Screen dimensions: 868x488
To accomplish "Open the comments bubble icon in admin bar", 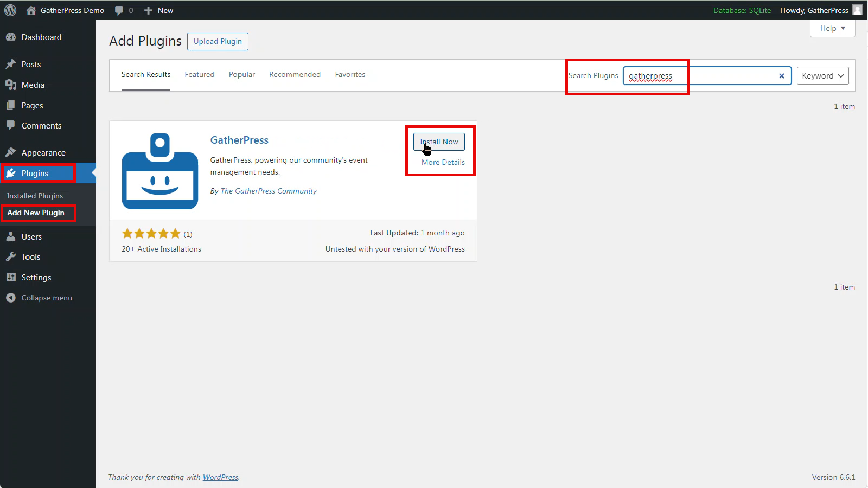I will [x=119, y=10].
